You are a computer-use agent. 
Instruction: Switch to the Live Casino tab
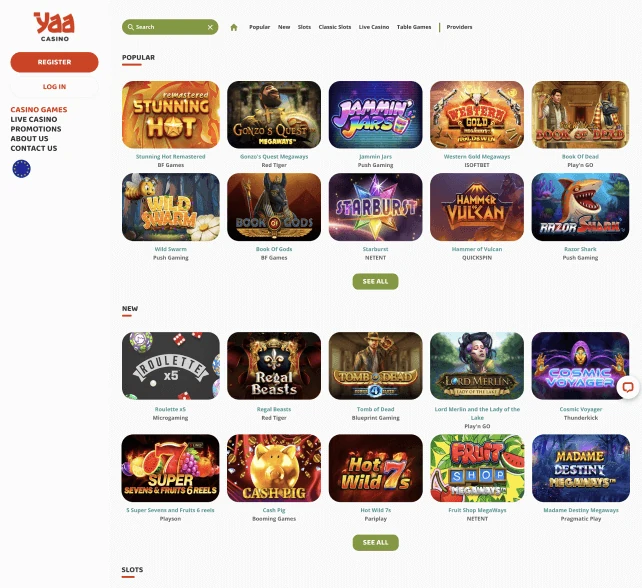(x=374, y=27)
